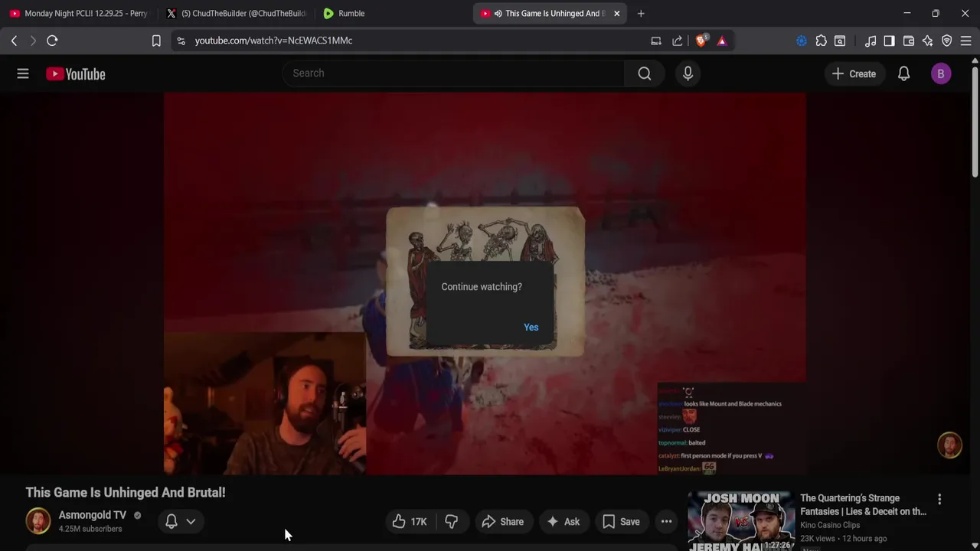Image resolution: width=980 pixels, height=551 pixels.
Task: View site information icon in address bar
Action: tap(181, 41)
